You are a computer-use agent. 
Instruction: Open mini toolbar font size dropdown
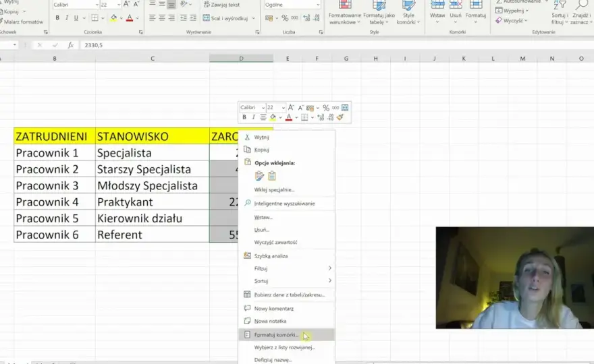(283, 108)
